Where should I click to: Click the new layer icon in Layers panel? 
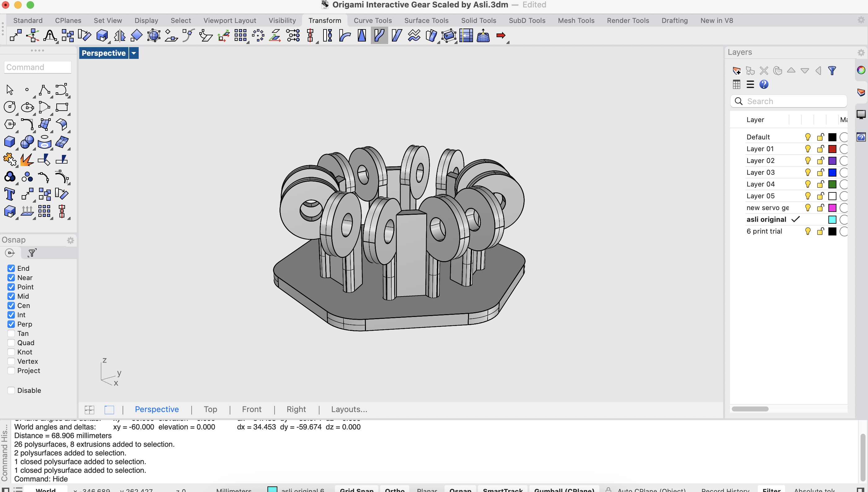pos(737,71)
